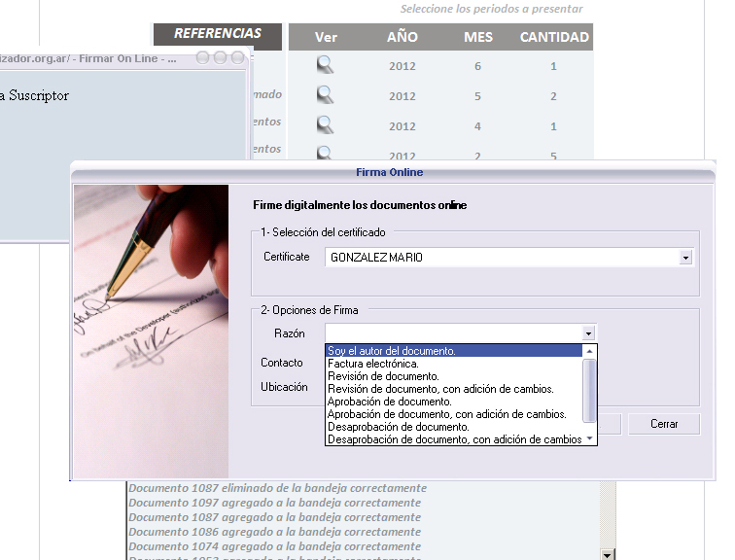Image resolution: width=735 pixels, height=560 pixels.
Task: Choose 'Aprobación de documento.' reason
Action: pyautogui.click(x=389, y=402)
